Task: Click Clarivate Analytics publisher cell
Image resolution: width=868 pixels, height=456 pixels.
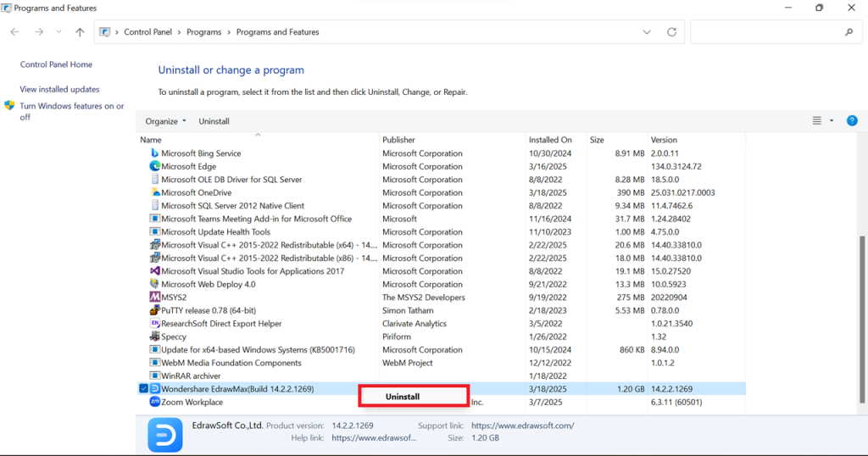Action: [x=414, y=323]
